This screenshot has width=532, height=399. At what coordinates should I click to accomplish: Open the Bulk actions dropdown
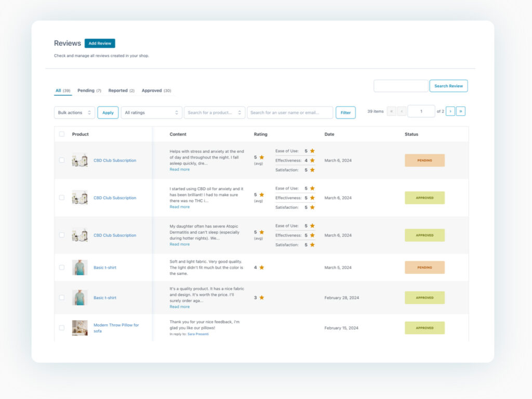coord(75,113)
